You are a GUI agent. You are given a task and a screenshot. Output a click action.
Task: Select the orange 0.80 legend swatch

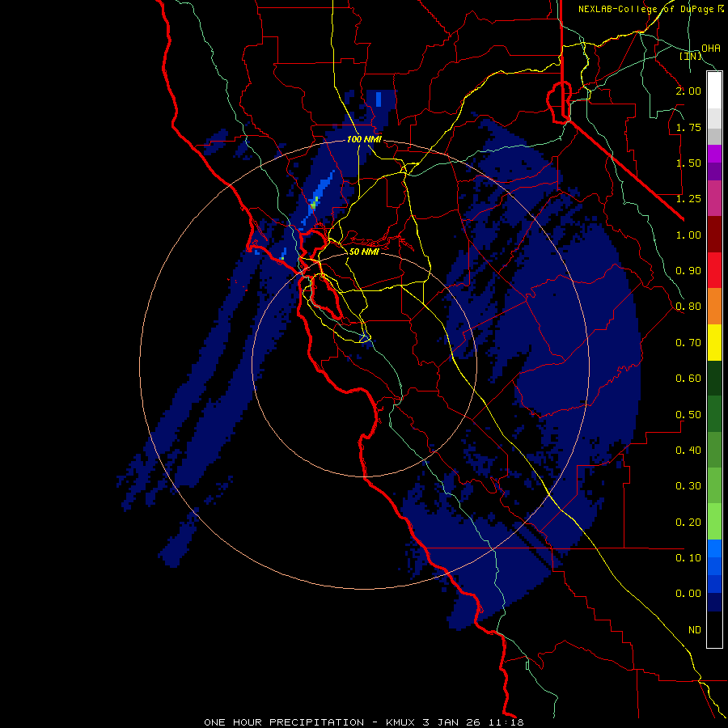click(x=714, y=307)
